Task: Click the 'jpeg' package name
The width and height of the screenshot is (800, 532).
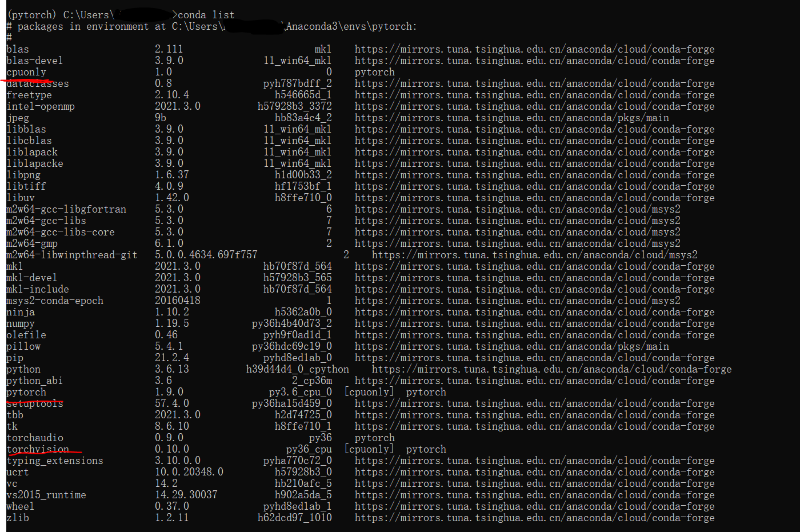Action: point(18,118)
